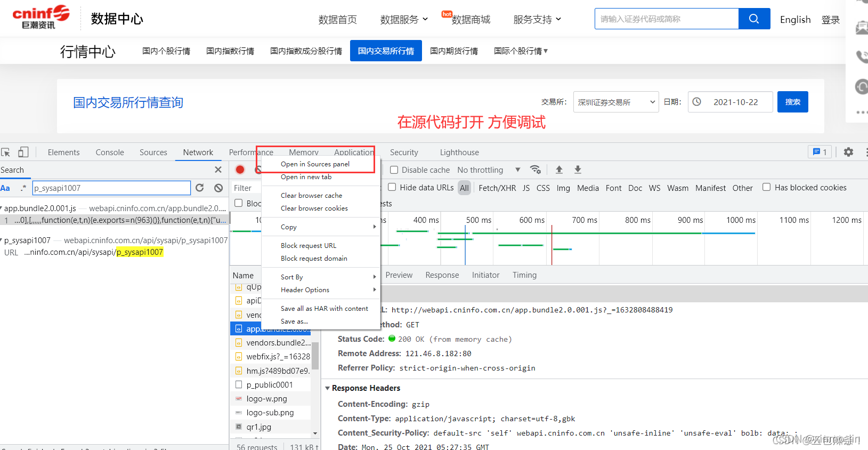Collapse the Response Headers section
The width and height of the screenshot is (868, 450).
[327, 388]
